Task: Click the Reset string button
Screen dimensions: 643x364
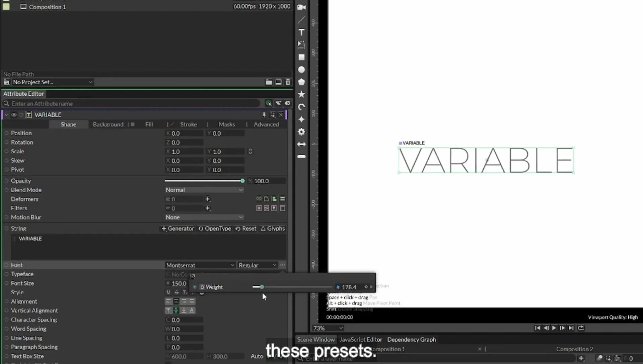Action: pyautogui.click(x=245, y=229)
